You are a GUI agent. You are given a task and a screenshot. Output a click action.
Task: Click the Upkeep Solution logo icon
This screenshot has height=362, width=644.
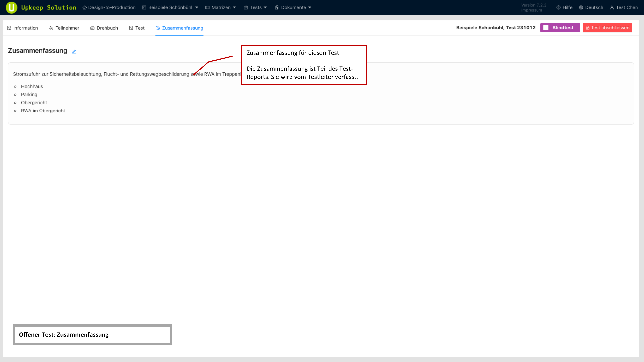click(x=11, y=7)
